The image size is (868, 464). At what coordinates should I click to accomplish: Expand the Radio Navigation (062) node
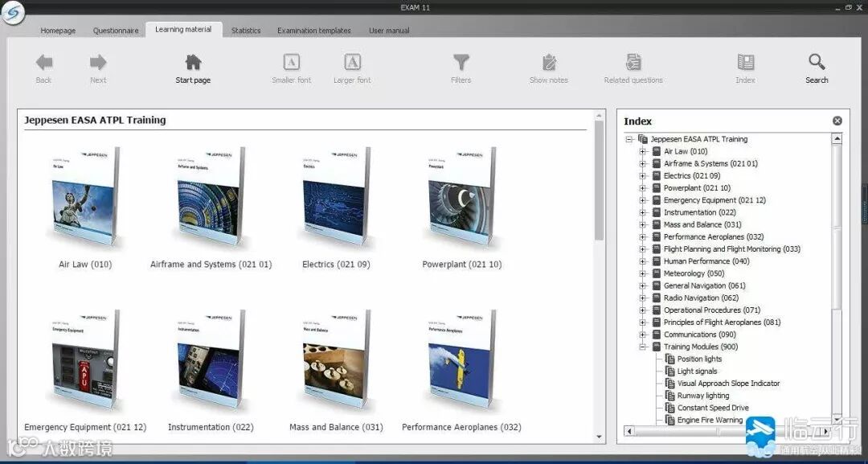pyautogui.click(x=643, y=298)
